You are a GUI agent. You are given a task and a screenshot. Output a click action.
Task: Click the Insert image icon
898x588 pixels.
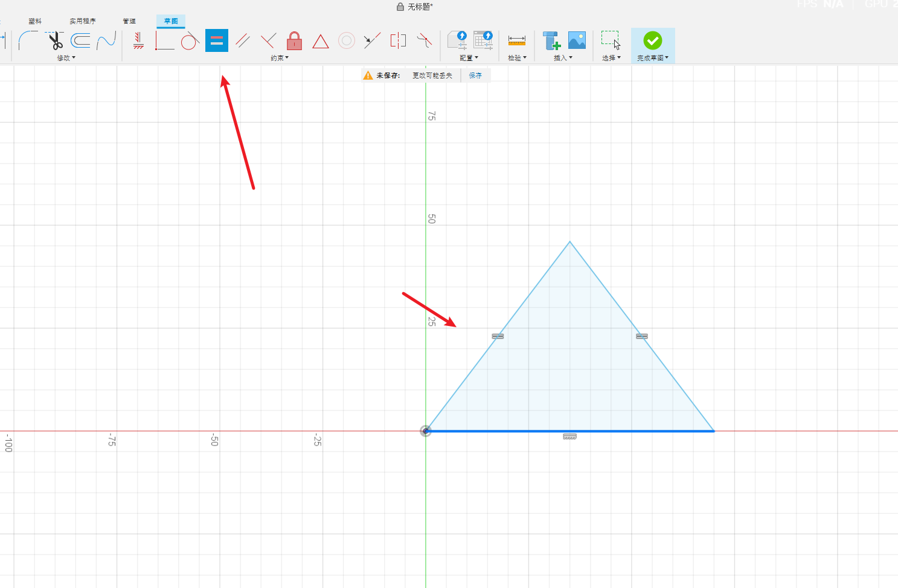coord(577,40)
